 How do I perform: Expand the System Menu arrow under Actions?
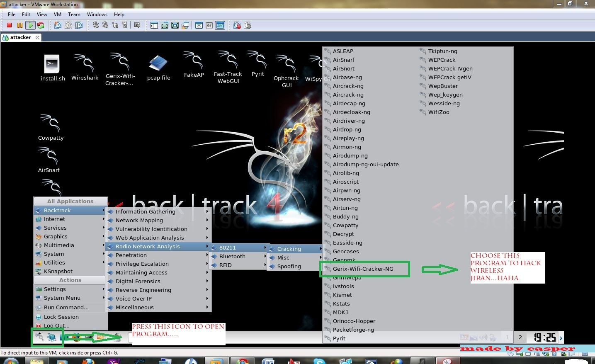click(103, 298)
